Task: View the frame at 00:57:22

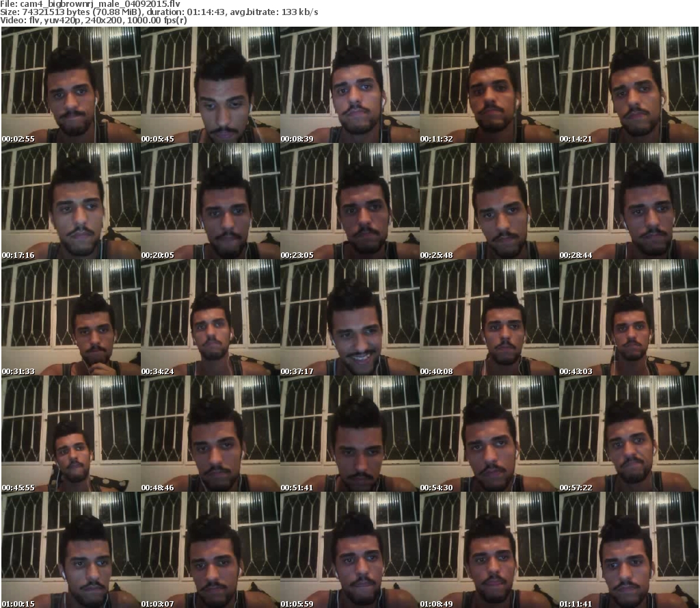Action: 629,434
